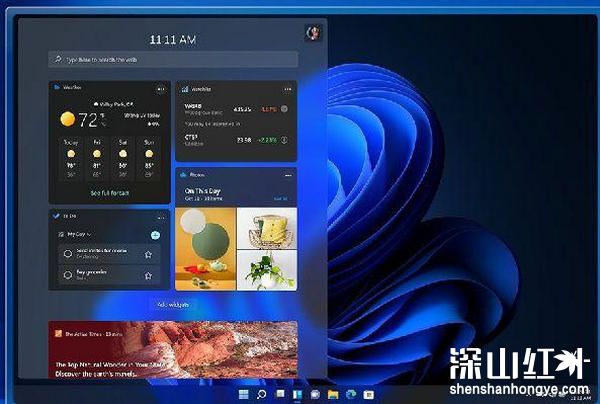Open the CTSP stock row
Image resolution: width=600 pixels, height=404 pixels.
236,140
